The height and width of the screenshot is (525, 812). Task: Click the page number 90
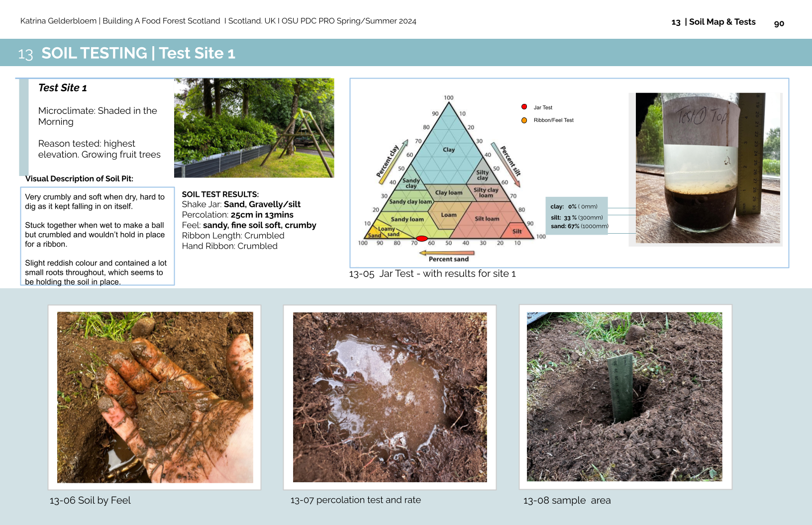pyautogui.click(x=779, y=23)
